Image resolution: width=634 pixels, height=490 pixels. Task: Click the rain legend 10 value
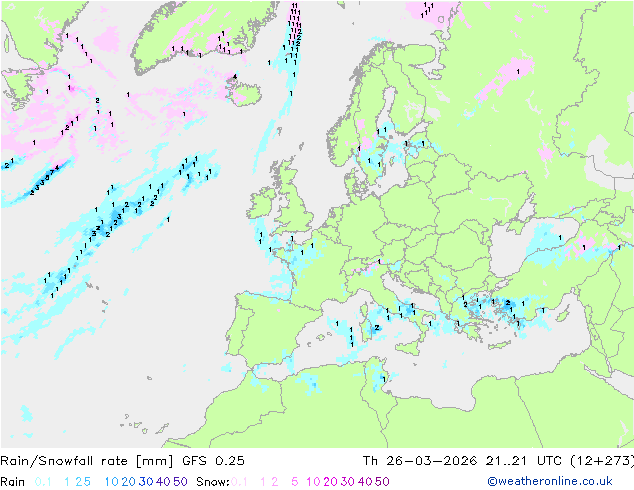click(x=112, y=482)
